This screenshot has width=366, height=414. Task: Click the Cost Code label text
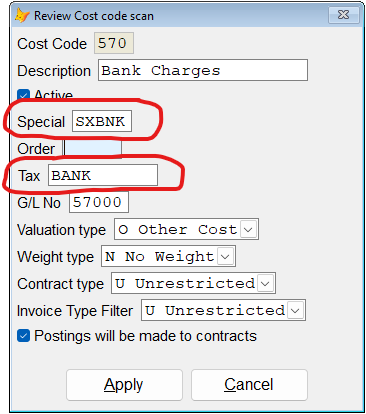click(52, 44)
